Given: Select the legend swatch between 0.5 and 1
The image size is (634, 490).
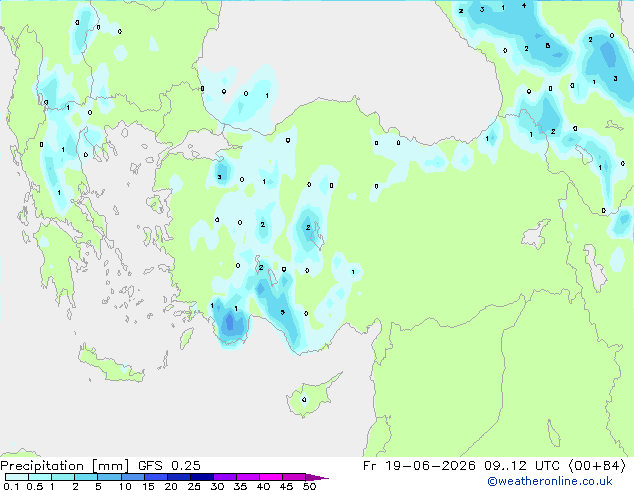Looking at the screenshot, I should (x=40, y=477).
